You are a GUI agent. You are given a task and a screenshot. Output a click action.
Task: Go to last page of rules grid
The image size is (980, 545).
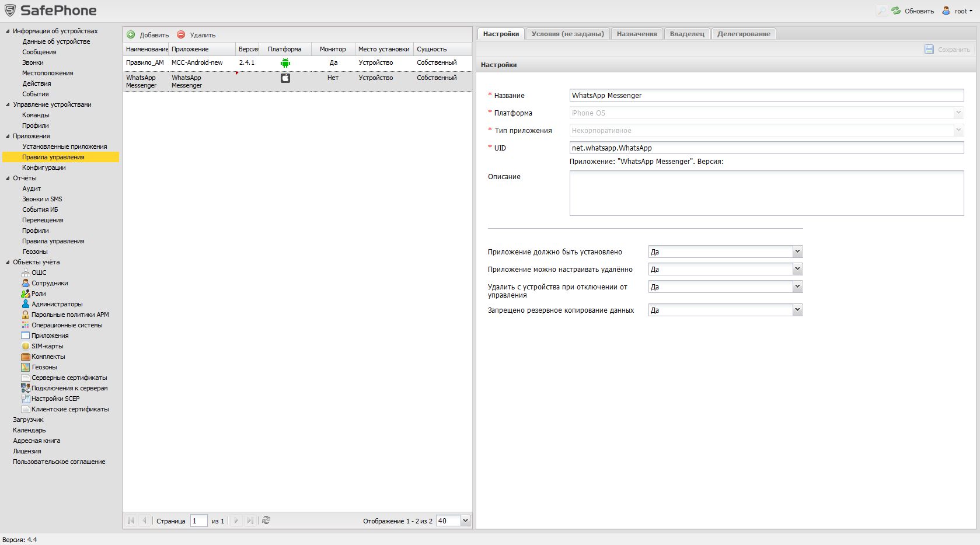click(250, 520)
